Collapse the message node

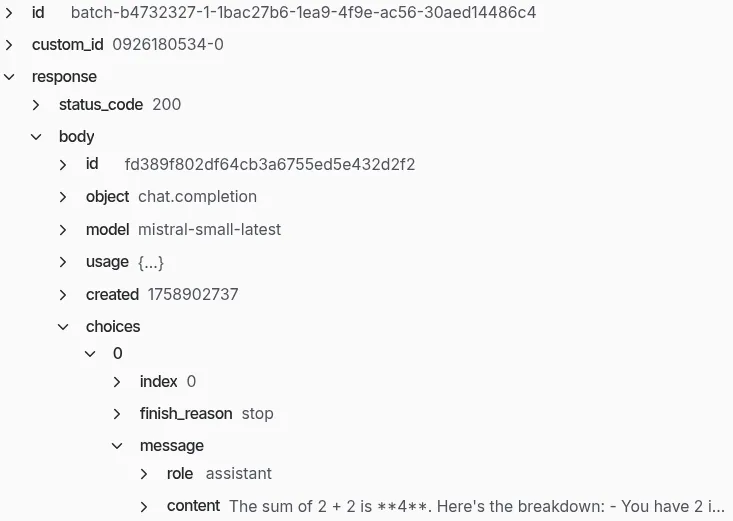(x=118, y=446)
